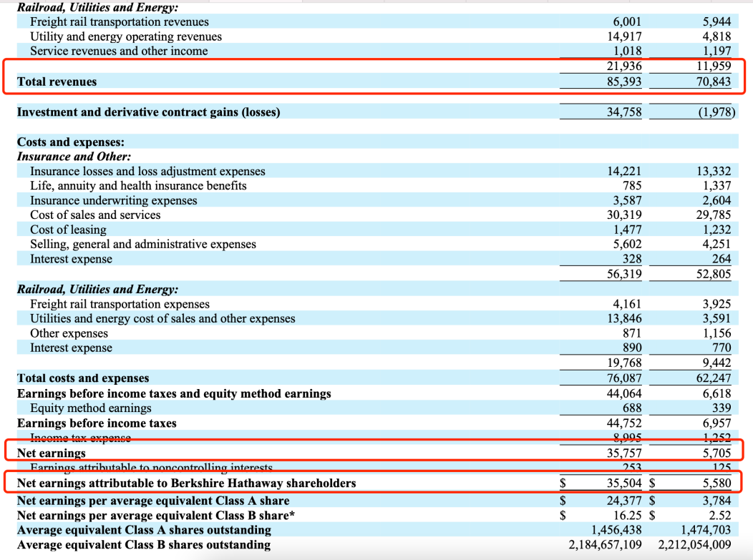Select the 'Insurance underwriting expenses' label

pyautogui.click(x=113, y=200)
